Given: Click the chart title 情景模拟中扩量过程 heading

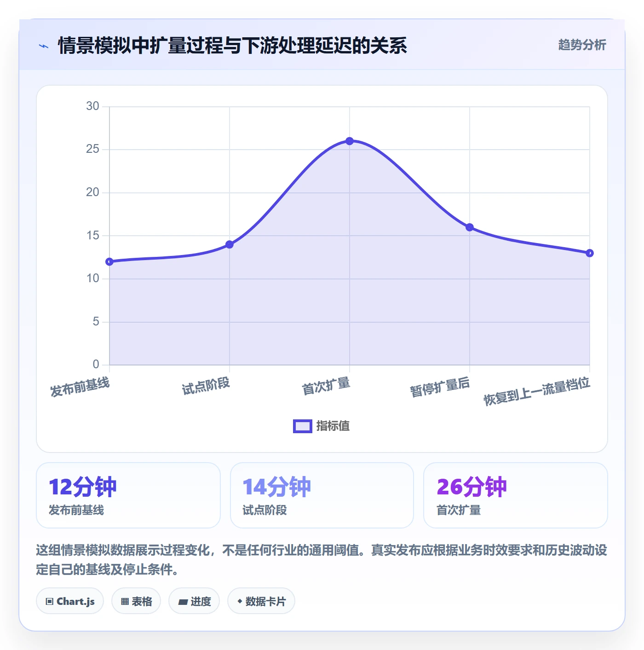Looking at the screenshot, I should [x=232, y=46].
